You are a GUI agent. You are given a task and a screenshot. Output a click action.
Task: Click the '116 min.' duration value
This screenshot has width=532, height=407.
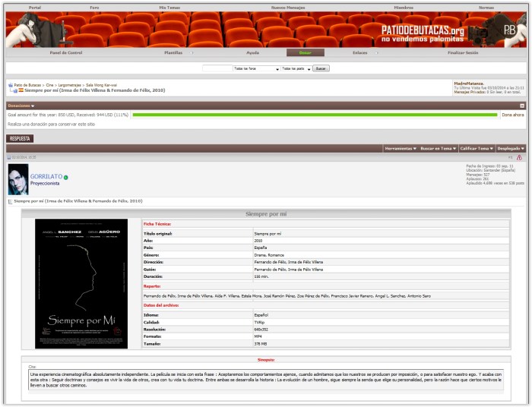point(261,277)
